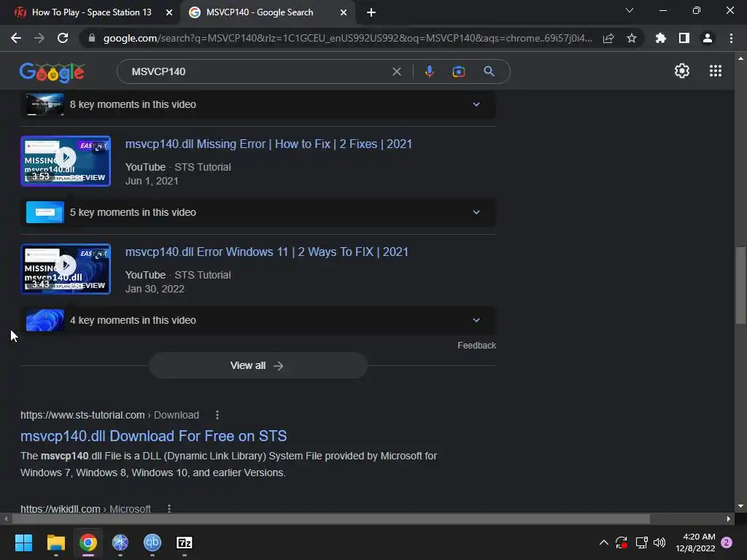Open the volume control in system tray
747x560 pixels.
tap(659, 542)
